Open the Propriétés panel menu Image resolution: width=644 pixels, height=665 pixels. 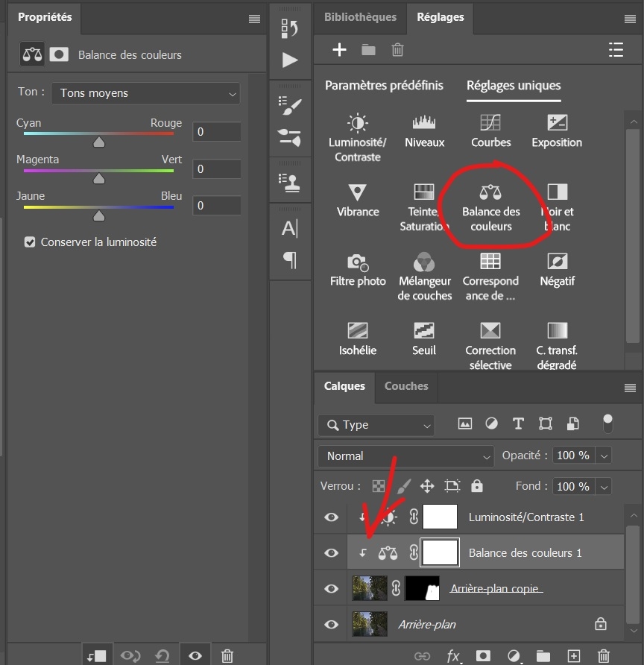click(254, 19)
